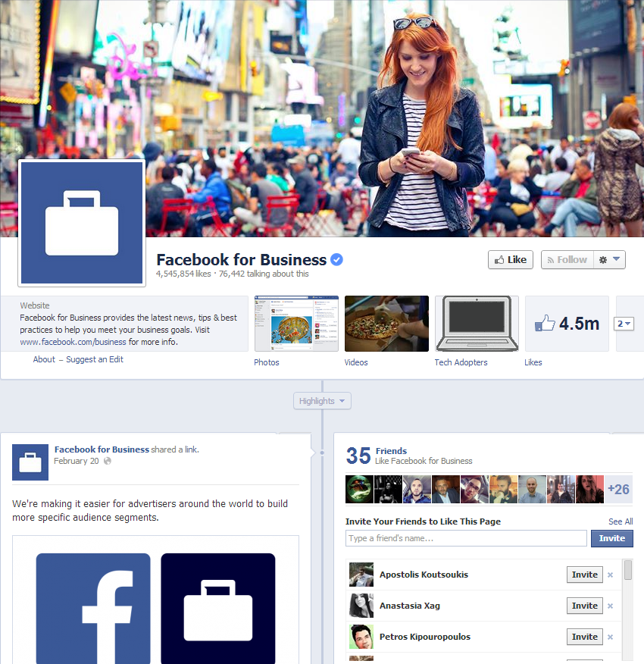Click Facebook for Business post author name
Viewport: 644px width, 664px height.
coord(102,449)
